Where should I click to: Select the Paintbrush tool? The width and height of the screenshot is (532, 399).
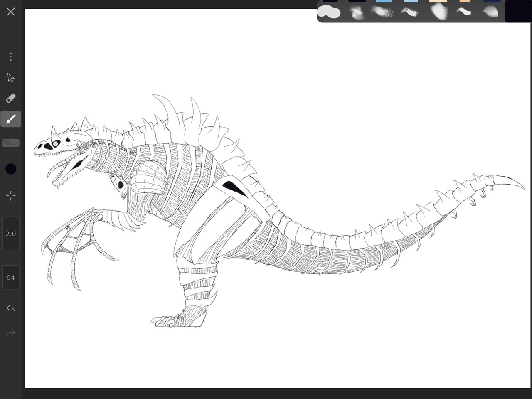point(11,119)
